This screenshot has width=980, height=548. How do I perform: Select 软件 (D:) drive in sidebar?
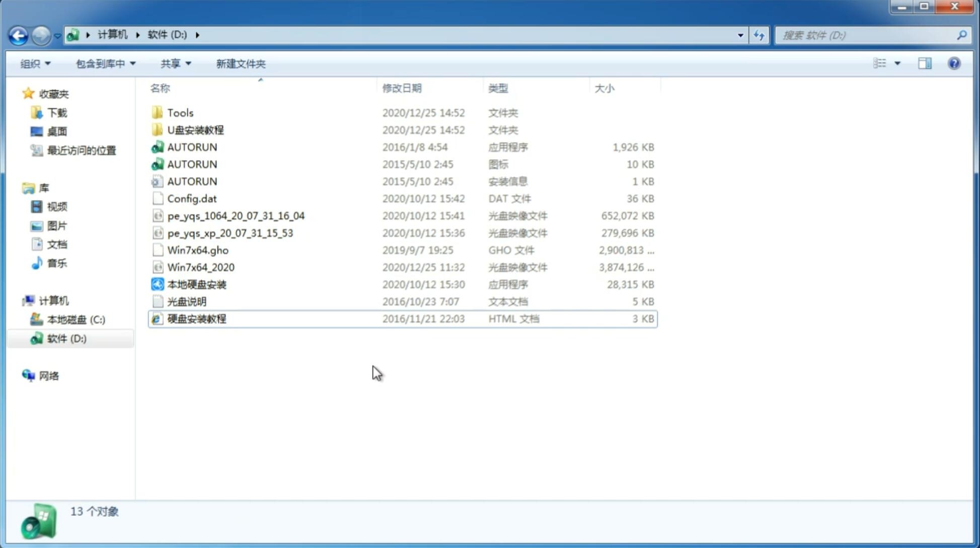(66, 338)
